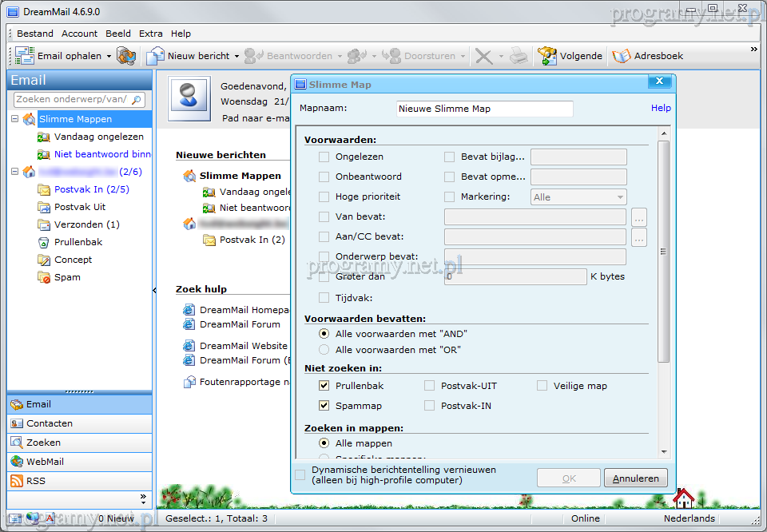767x532 pixels.
Task: Tick the Hoge prioriteit checkbox
Action: click(x=324, y=197)
